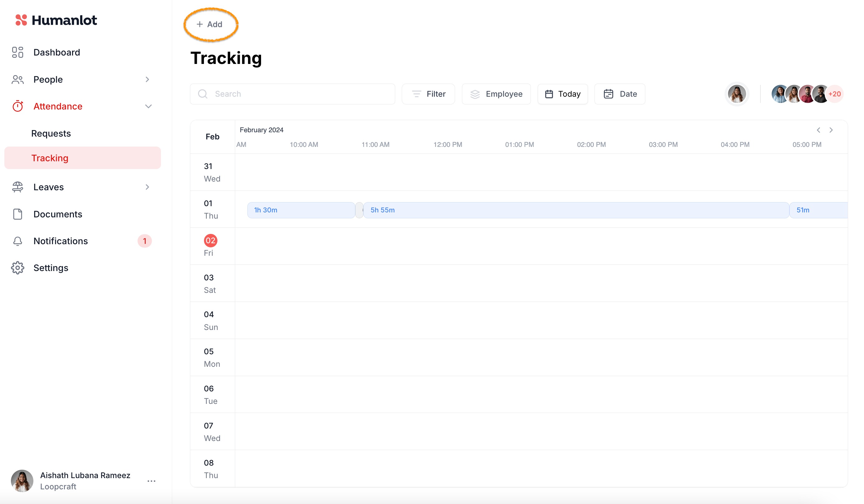Expand the People submenu chevron
The image size is (864, 504).
click(147, 80)
